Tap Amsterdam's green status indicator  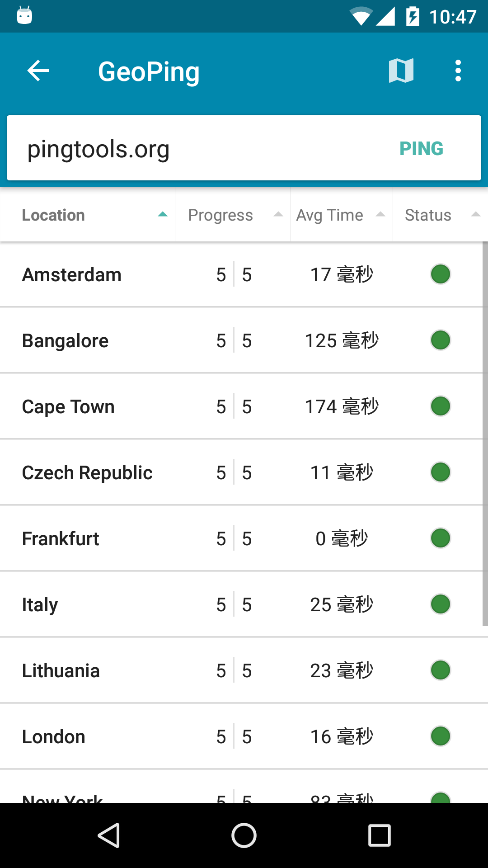point(441,274)
